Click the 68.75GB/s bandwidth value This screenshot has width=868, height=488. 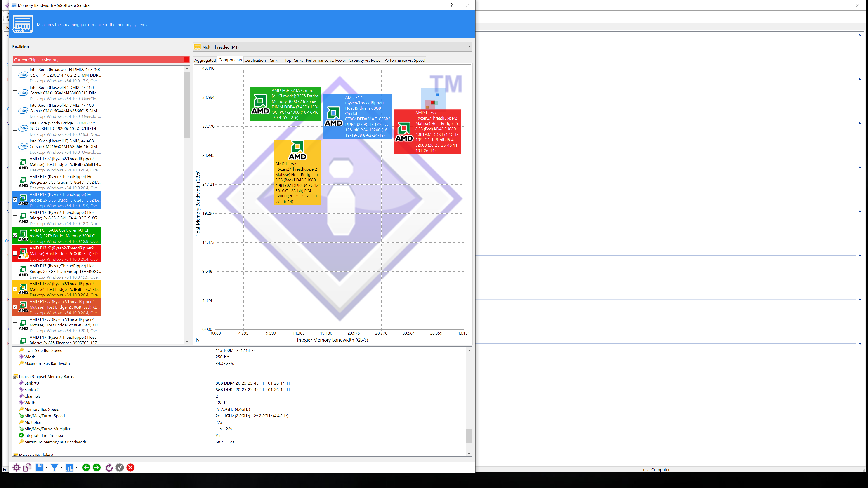click(225, 442)
